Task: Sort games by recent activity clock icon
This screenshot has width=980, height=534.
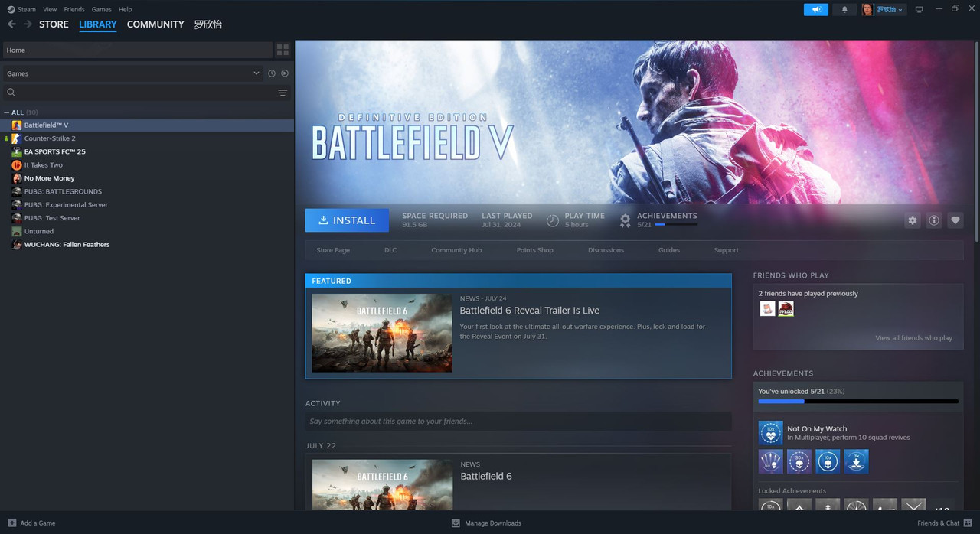Action: coord(271,73)
